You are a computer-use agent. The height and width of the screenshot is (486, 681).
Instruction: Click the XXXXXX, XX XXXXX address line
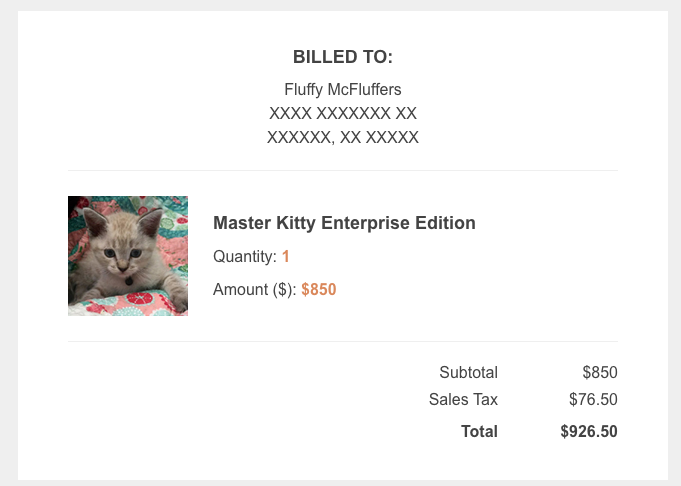point(343,137)
